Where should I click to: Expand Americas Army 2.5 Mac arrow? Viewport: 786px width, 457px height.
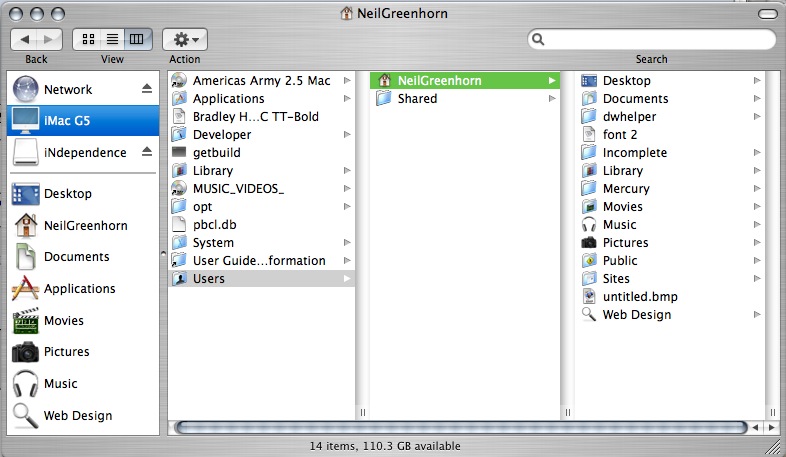pyautogui.click(x=347, y=80)
